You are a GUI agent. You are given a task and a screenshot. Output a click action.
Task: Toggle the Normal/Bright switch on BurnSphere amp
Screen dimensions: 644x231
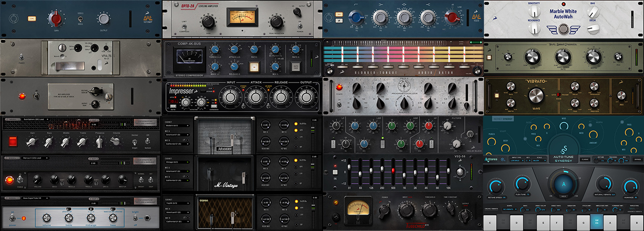[x=135, y=142]
